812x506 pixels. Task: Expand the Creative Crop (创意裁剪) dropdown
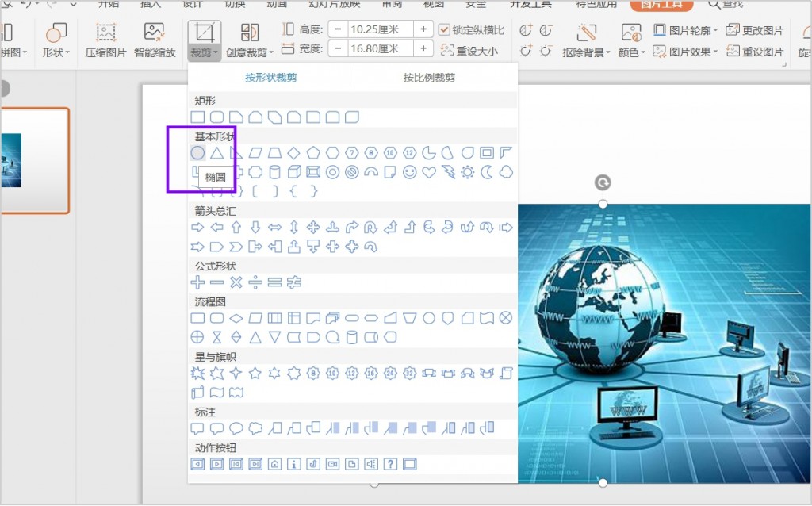[250, 53]
